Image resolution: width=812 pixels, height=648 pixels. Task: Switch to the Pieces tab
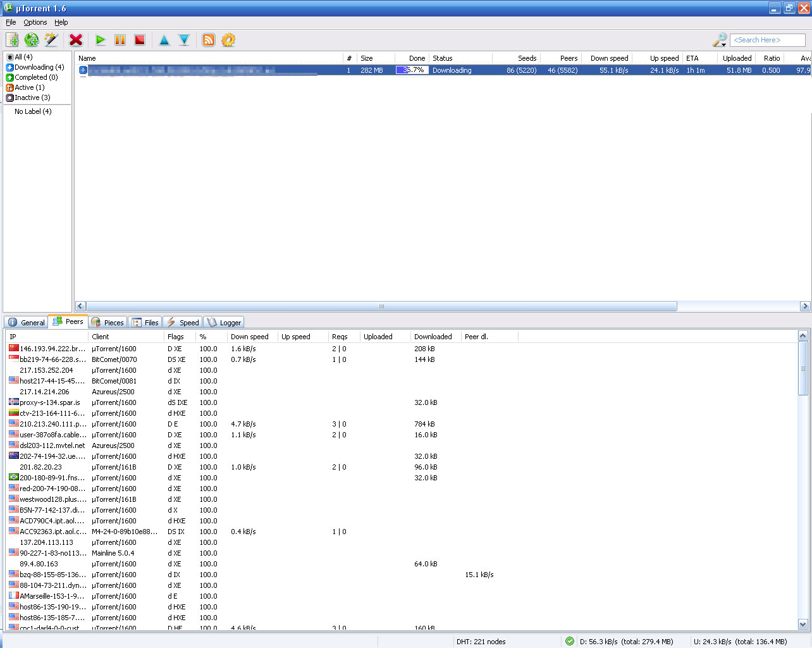pyautogui.click(x=108, y=322)
